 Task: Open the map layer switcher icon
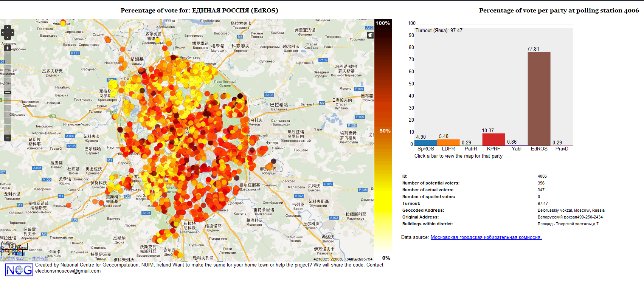(x=370, y=35)
